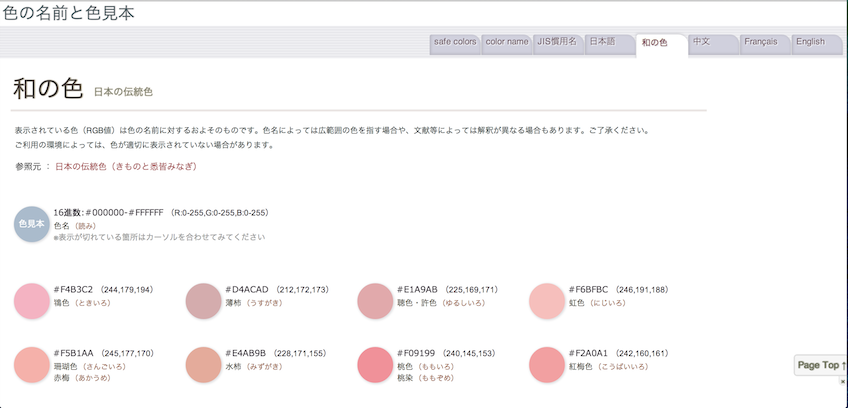Choose the 虹色 #F6BFBC swatch
This screenshot has width=848, height=408.
pos(547,301)
